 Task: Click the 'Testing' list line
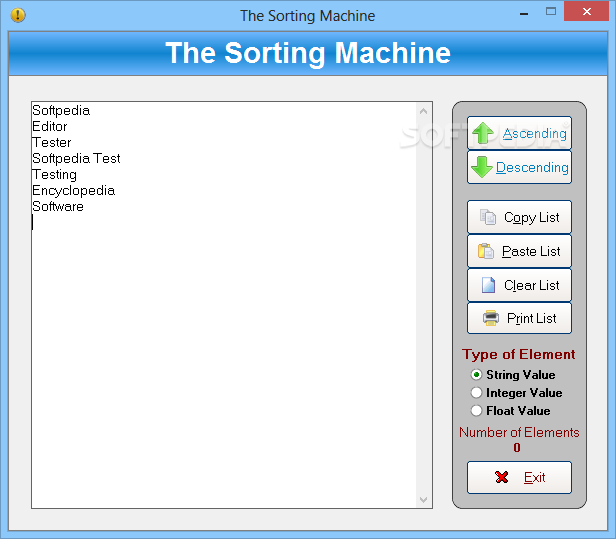pos(54,174)
